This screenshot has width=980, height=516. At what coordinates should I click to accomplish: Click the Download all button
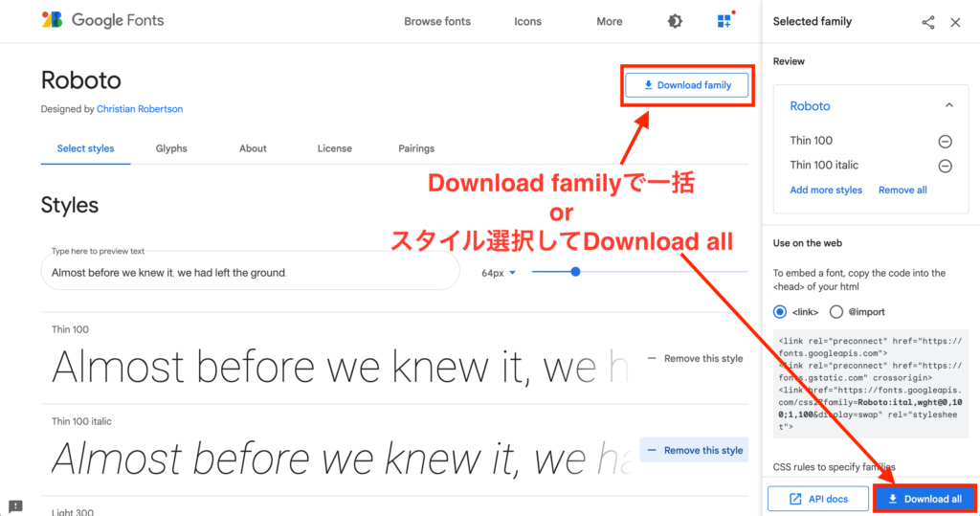tap(925, 499)
